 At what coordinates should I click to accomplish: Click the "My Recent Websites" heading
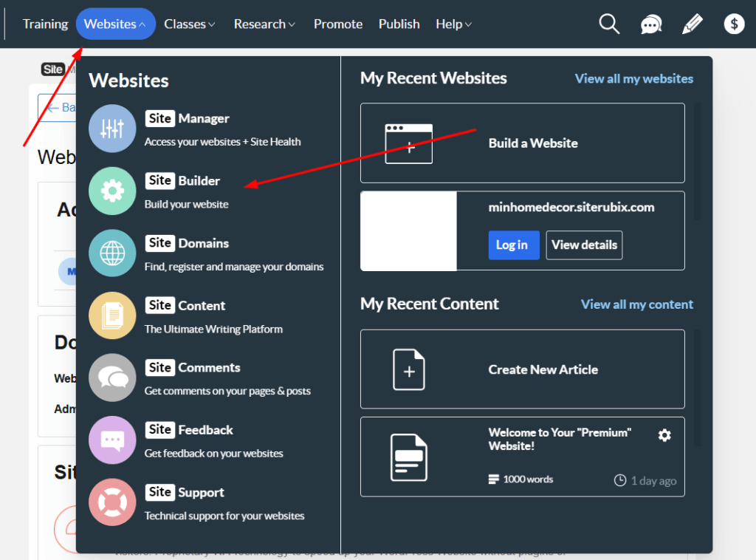pyautogui.click(x=433, y=78)
